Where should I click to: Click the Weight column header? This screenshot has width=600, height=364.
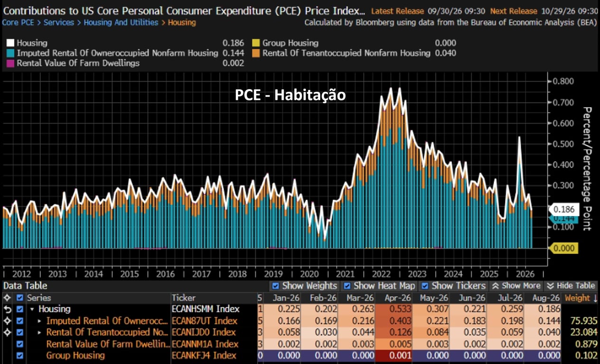click(577, 298)
